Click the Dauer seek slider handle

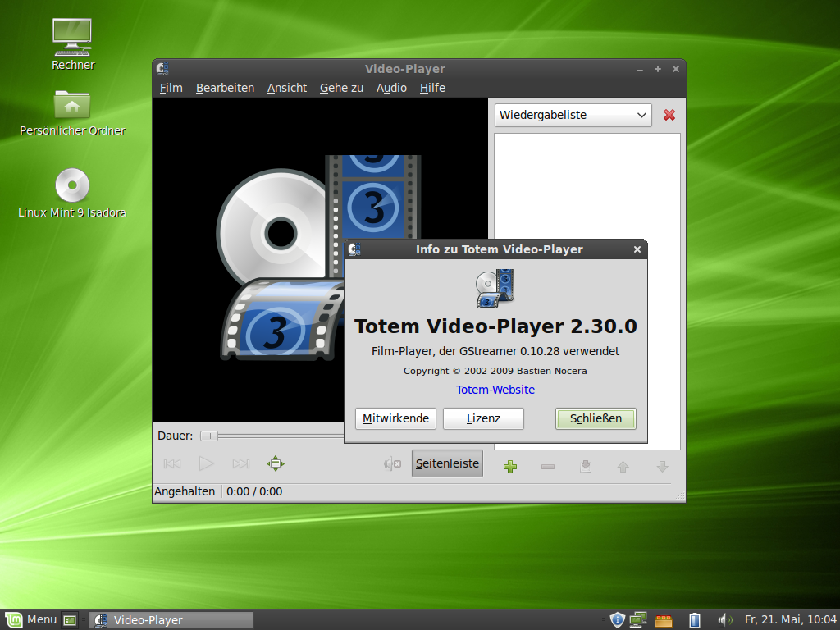210,436
